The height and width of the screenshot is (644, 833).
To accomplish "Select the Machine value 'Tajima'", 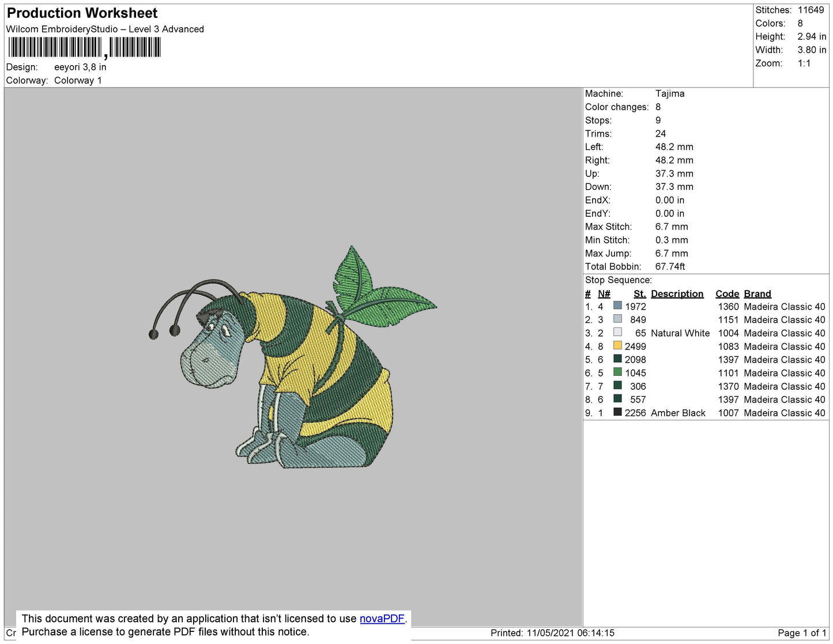I will (670, 93).
